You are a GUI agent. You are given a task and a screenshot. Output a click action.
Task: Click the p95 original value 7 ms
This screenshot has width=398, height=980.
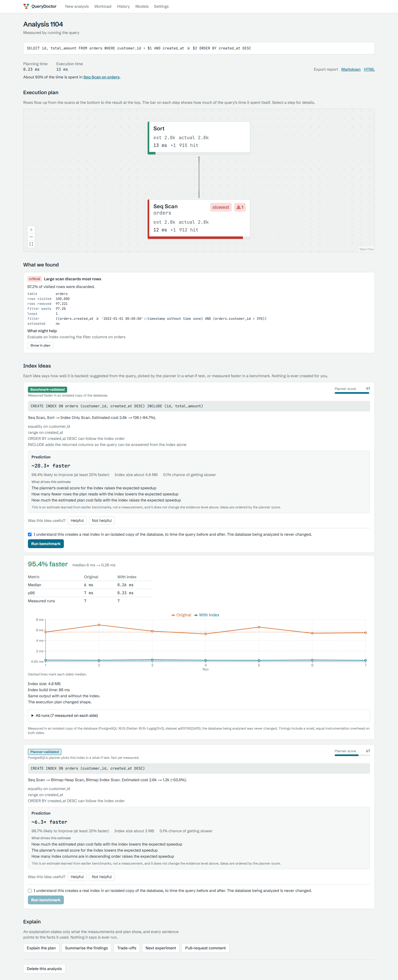click(x=88, y=593)
